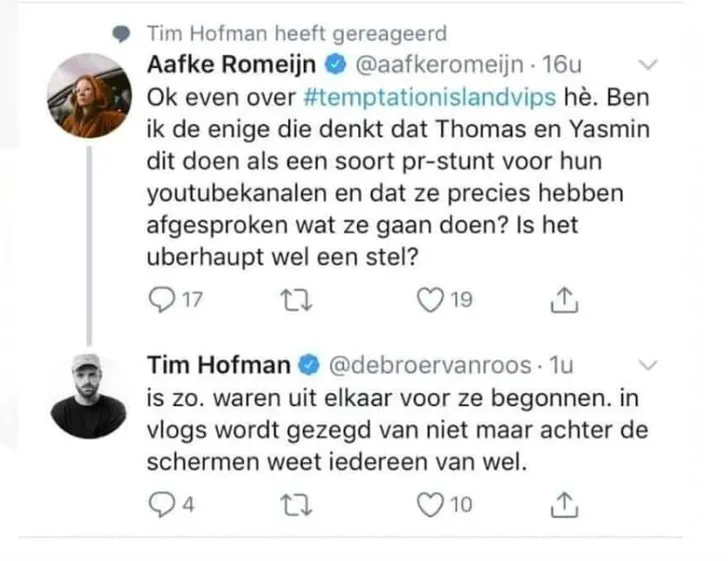Open the menu chevron on Aafke's tweet
The image size is (728, 561).
pos(648,66)
